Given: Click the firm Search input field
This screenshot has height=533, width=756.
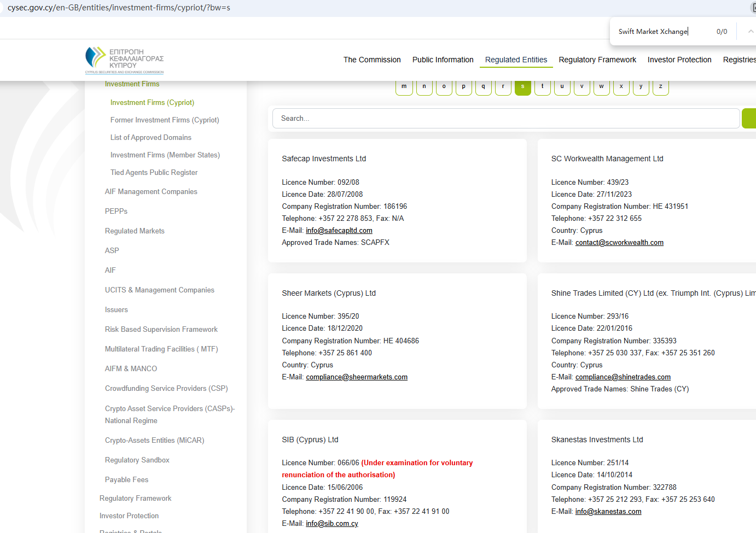Looking at the screenshot, I should point(505,118).
